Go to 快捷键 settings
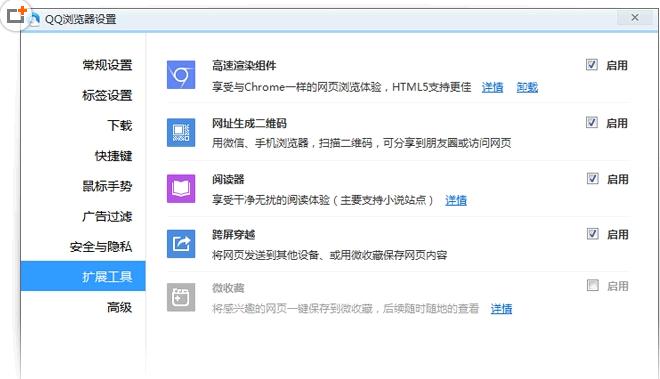Viewport: 660px width, 379px height. [113, 156]
